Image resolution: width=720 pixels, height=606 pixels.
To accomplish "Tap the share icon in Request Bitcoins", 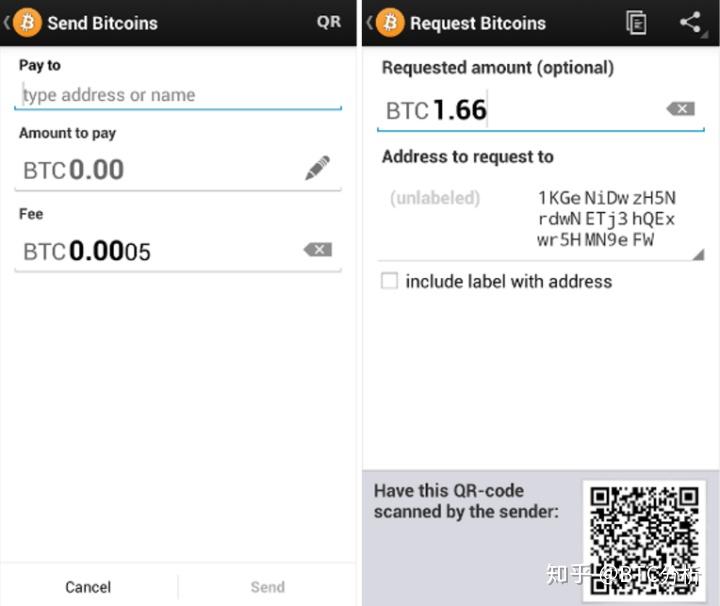I will click(690, 23).
